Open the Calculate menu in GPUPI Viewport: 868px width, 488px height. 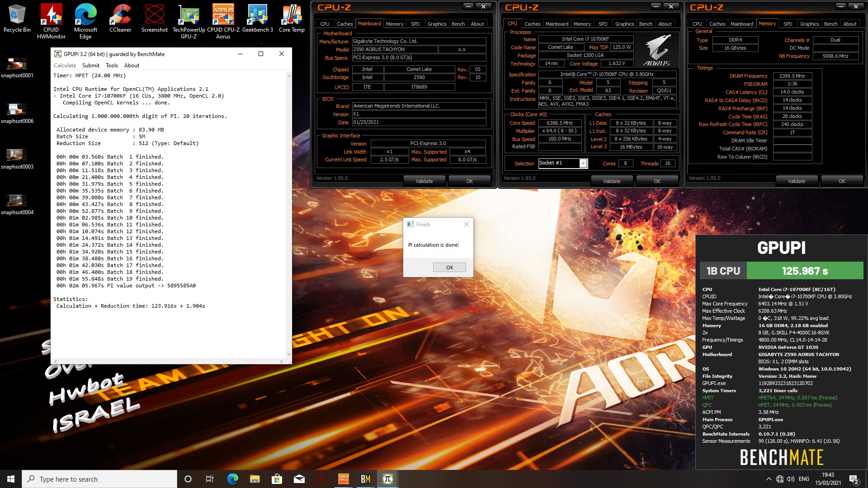click(65, 66)
